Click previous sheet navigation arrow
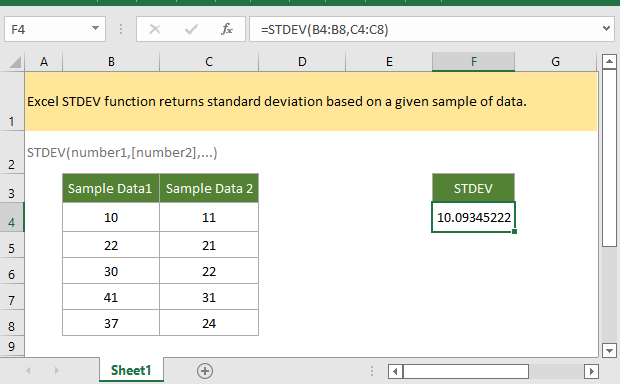 point(28,371)
